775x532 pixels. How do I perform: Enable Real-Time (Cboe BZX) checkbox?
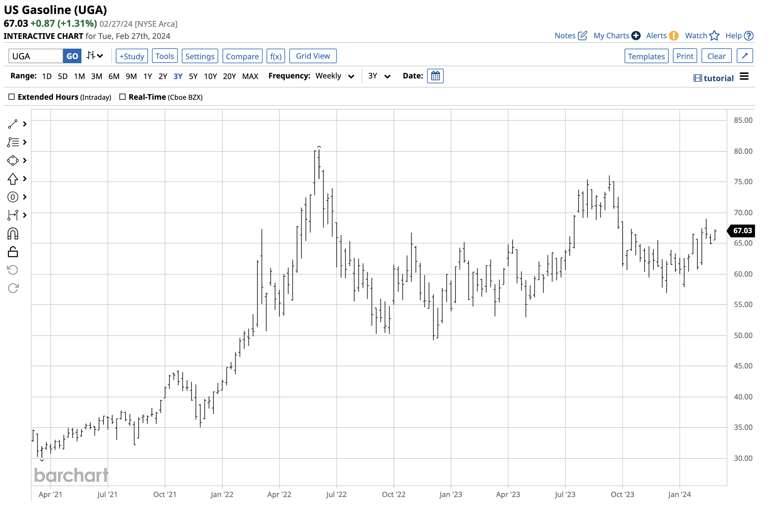point(122,97)
